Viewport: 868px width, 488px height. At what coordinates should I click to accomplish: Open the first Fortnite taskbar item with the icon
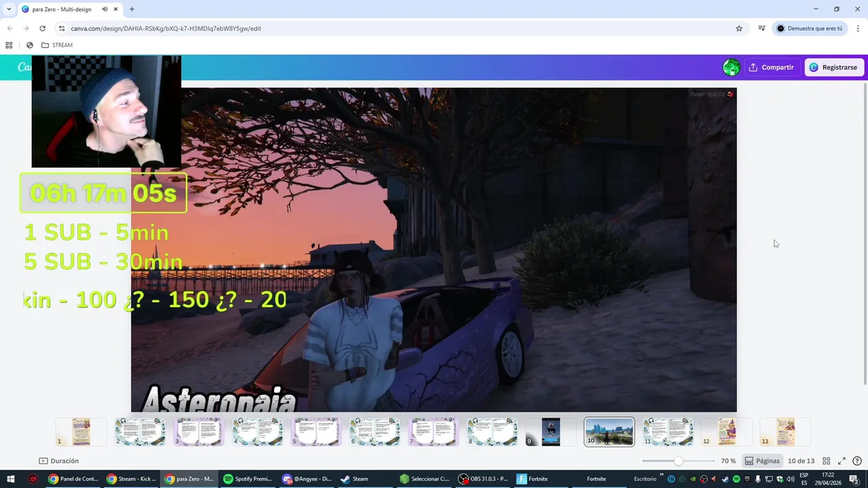(540, 479)
